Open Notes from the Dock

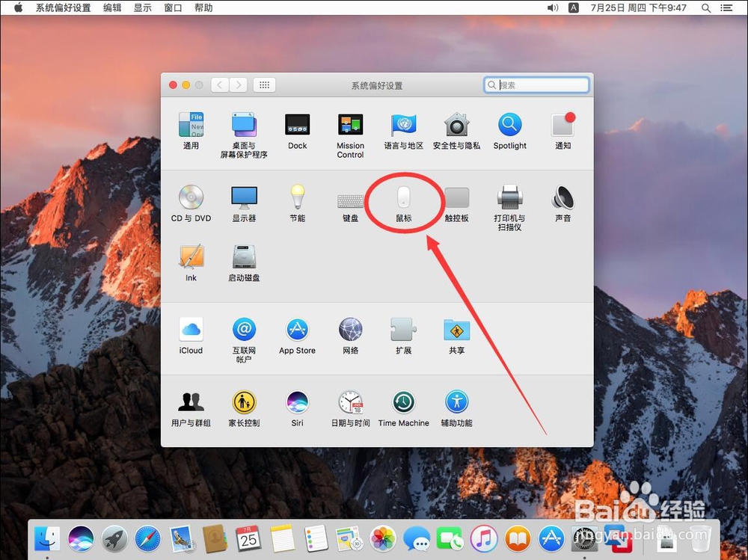pyautogui.click(x=283, y=538)
